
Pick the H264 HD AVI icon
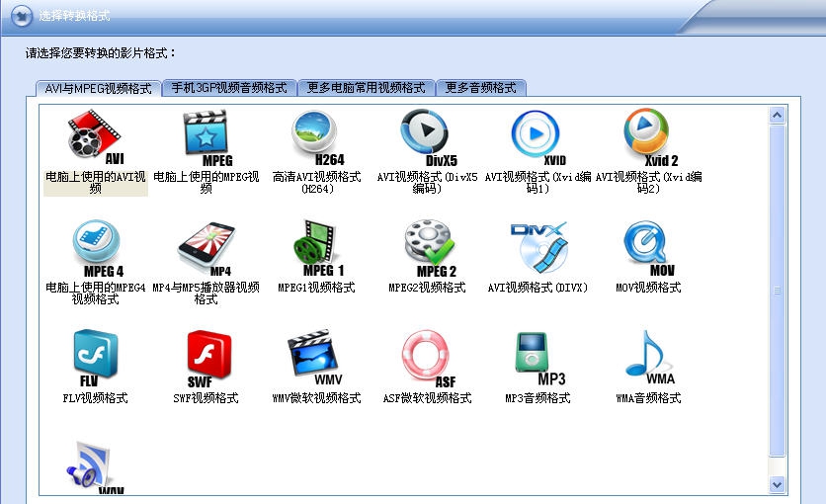pos(316,137)
